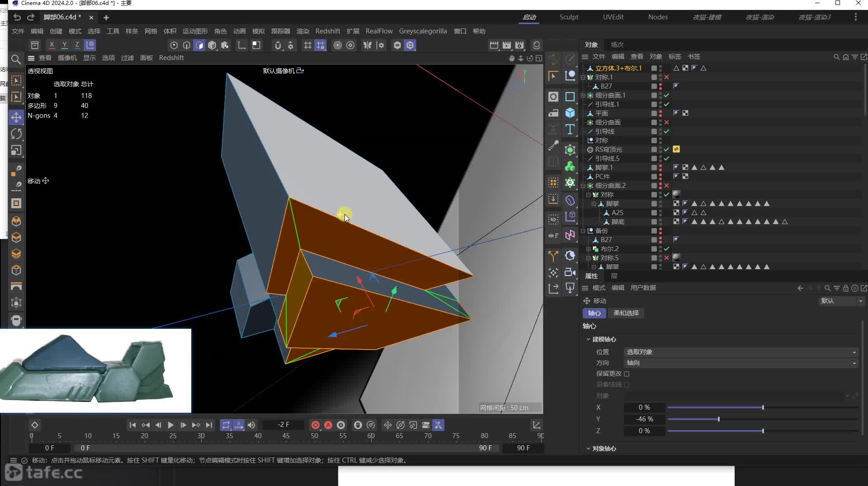Switch to the UVEdit layout
The width and height of the screenshot is (868, 486).
coord(613,17)
